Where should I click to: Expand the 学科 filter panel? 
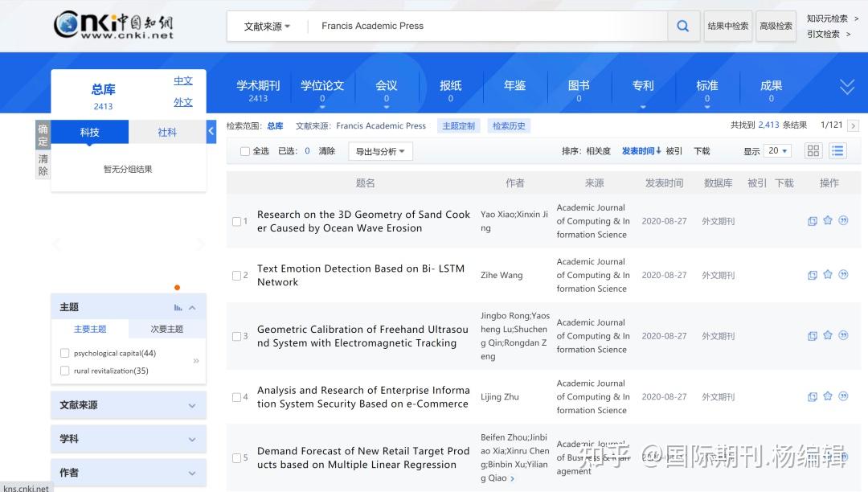point(129,439)
